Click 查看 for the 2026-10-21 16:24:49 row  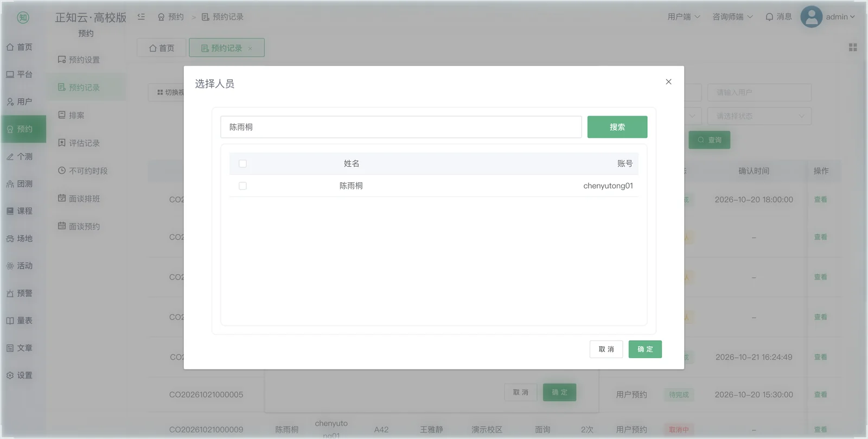pos(820,357)
